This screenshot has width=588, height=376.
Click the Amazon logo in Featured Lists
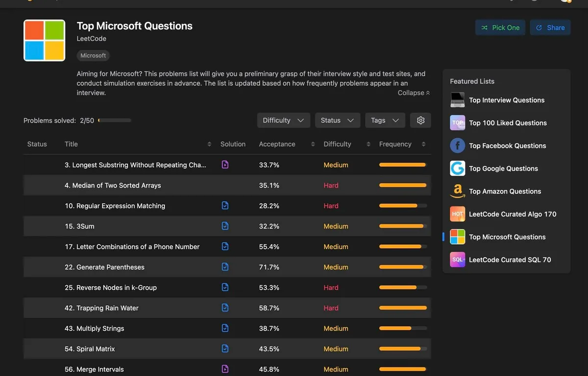point(457,191)
